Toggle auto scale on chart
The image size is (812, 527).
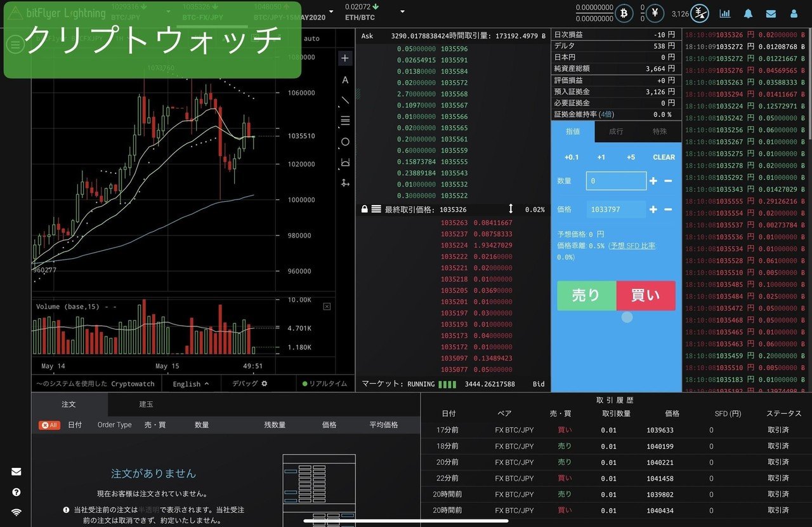click(x=311, y=39)
